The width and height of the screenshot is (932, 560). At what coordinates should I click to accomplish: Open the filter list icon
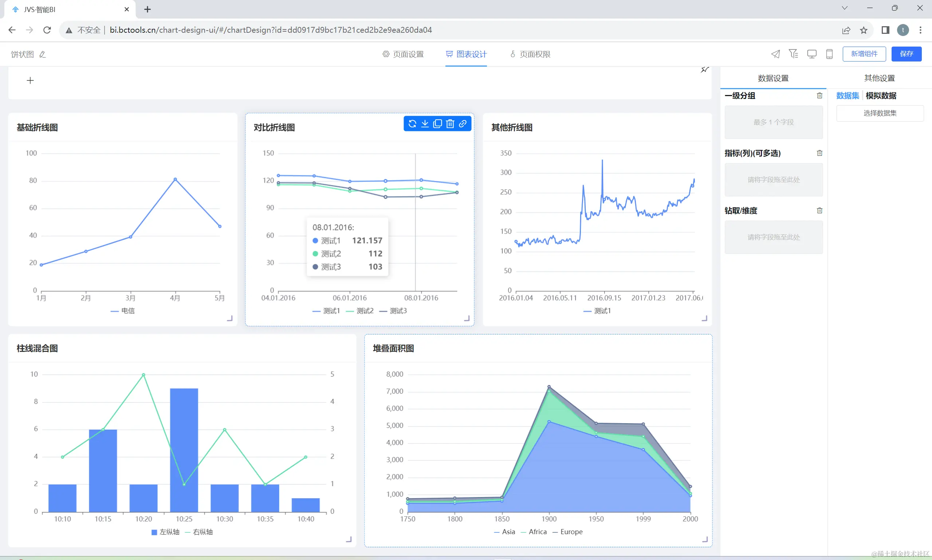coord(793,54)
